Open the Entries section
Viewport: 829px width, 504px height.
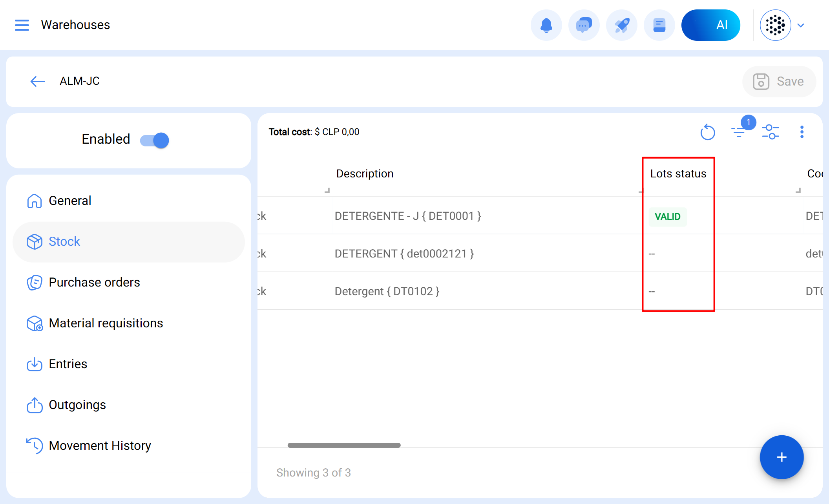(x=129, y=364)
